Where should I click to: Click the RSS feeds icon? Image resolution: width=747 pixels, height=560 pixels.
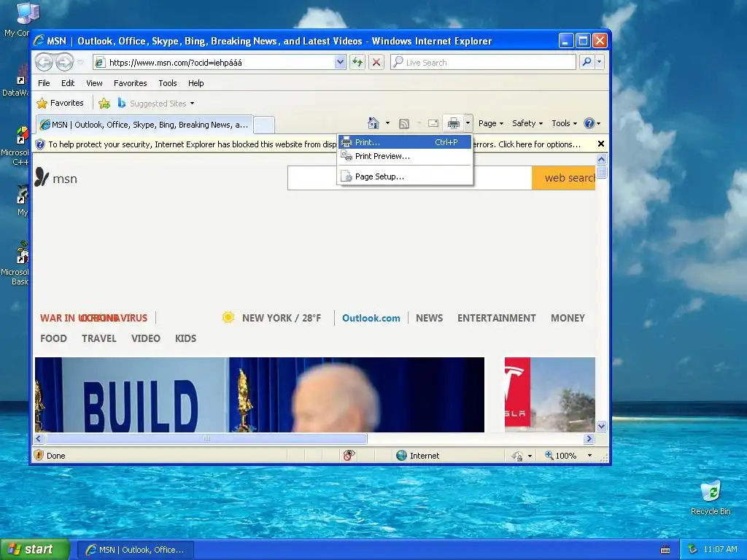tap(404, 124)
